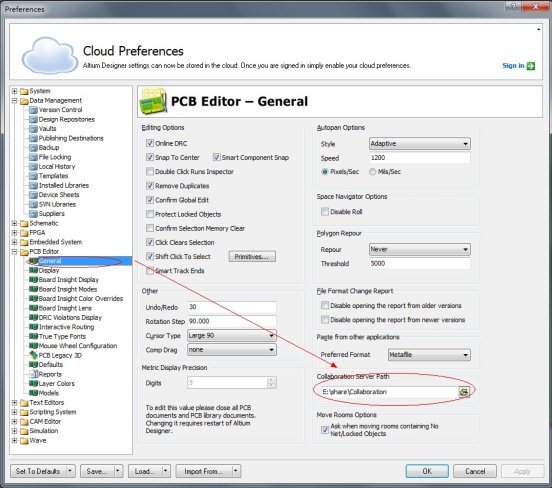Collapse the Data Management tree node

tap(14, 101)
